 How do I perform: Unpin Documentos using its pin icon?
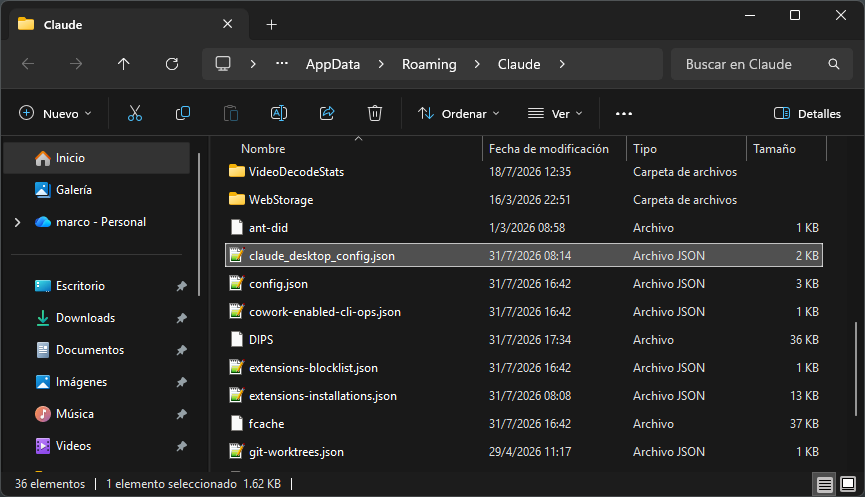[x=181, y=350]
